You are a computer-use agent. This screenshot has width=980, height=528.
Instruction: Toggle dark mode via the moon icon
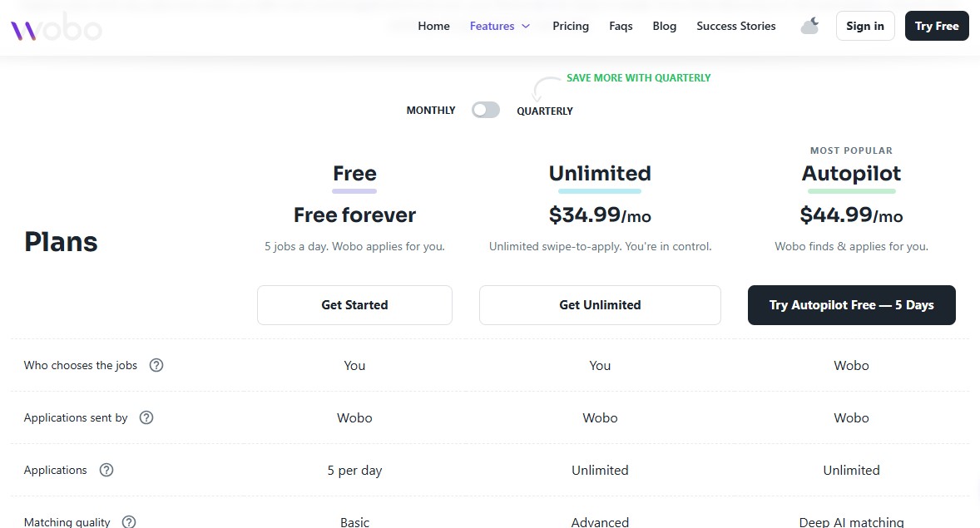[x=809, y=26]
